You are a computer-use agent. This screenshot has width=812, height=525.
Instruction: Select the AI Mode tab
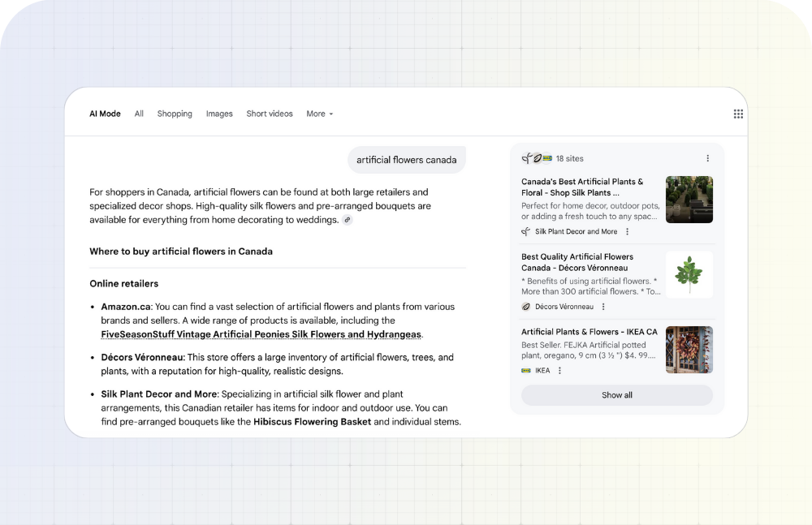click(105, 114)
